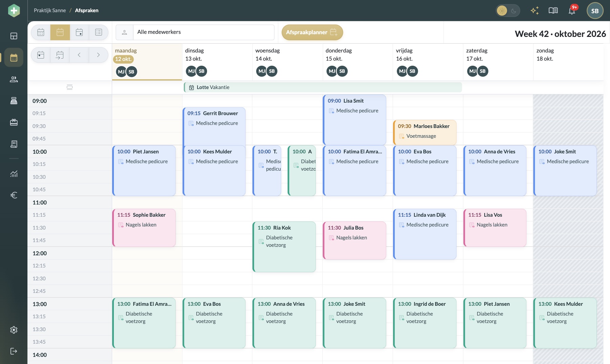Click the green plus logo
The width and height of the screenshot is (610, 364).
(x=14, y=10)
